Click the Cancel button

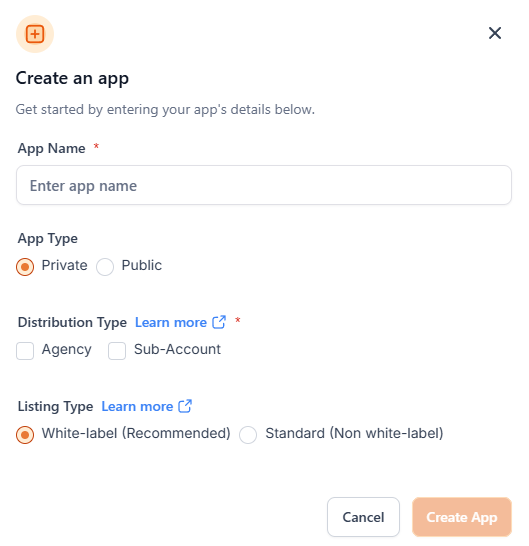coord(363,517)
